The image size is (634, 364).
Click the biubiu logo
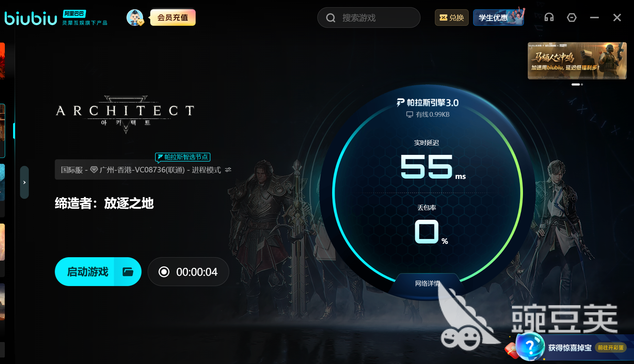point(31,18)
